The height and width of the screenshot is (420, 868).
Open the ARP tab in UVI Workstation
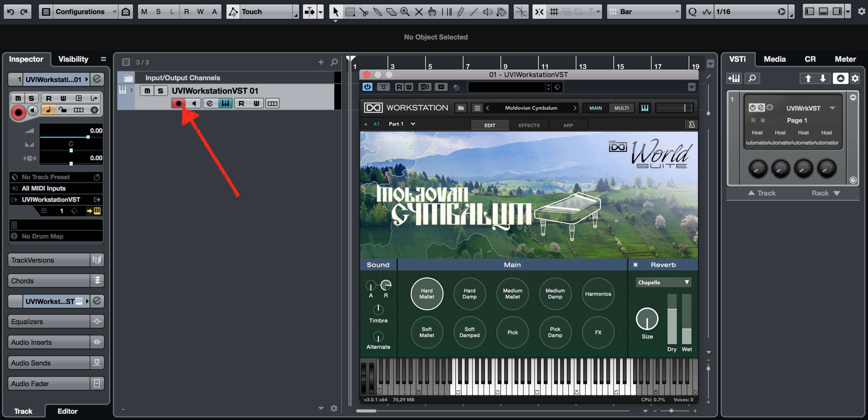click(x=568, y=125)
